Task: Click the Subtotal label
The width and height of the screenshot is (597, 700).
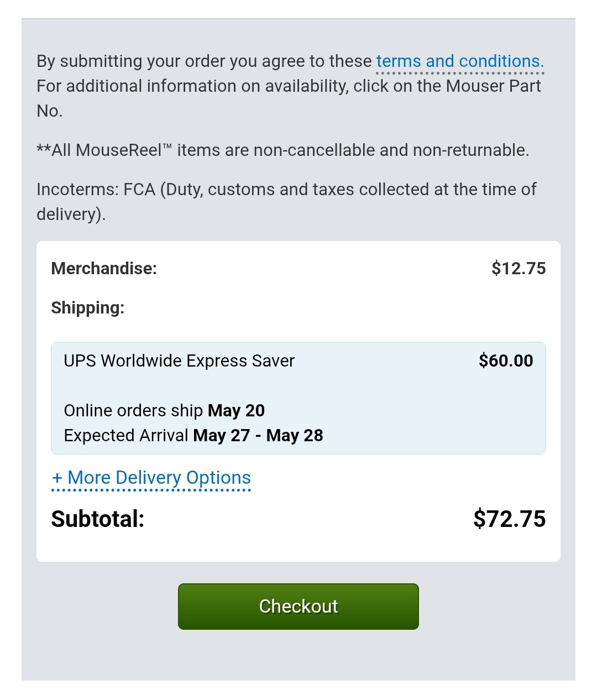Action: click(x=98, y=519)
